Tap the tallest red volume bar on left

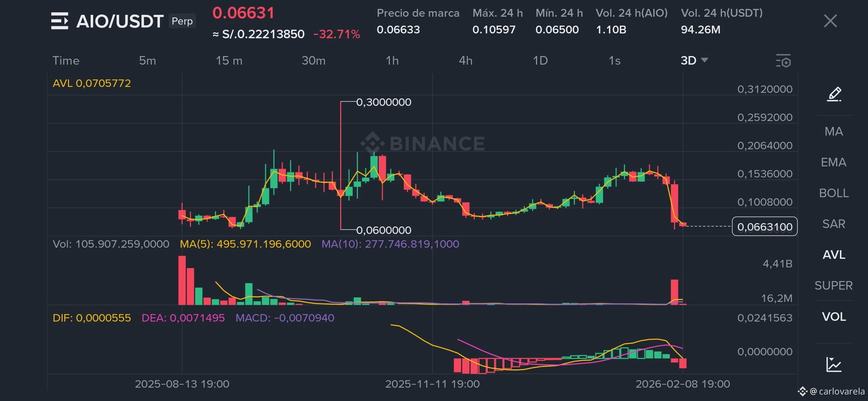pos(182,280)
